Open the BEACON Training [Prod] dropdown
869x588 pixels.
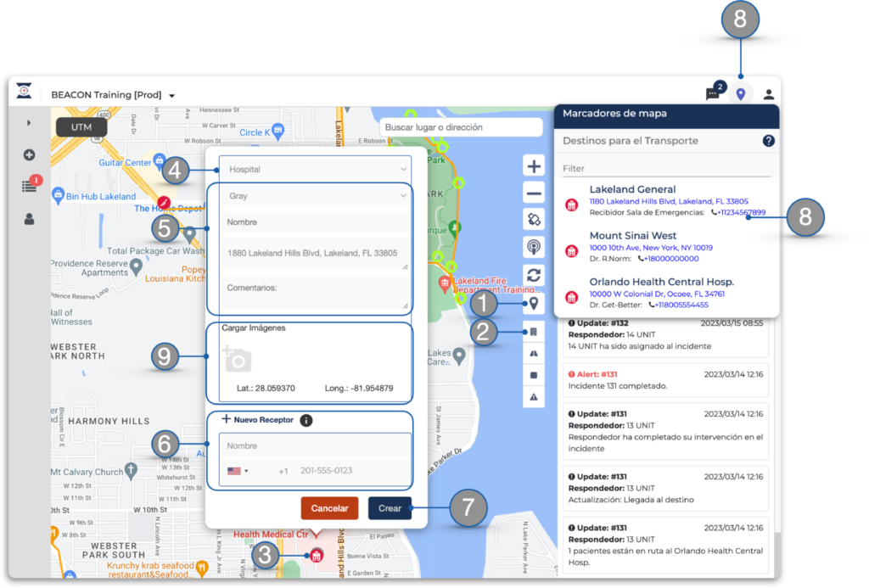113,95
